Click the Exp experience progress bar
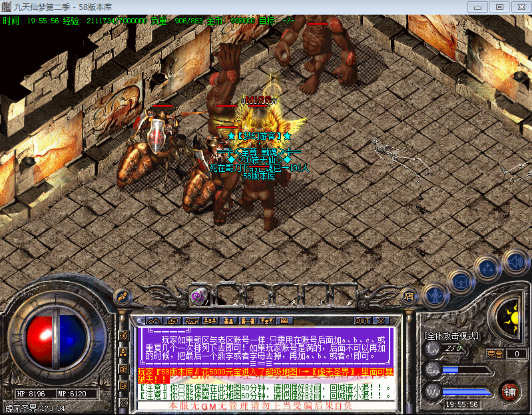 click(x=467, y=370)
